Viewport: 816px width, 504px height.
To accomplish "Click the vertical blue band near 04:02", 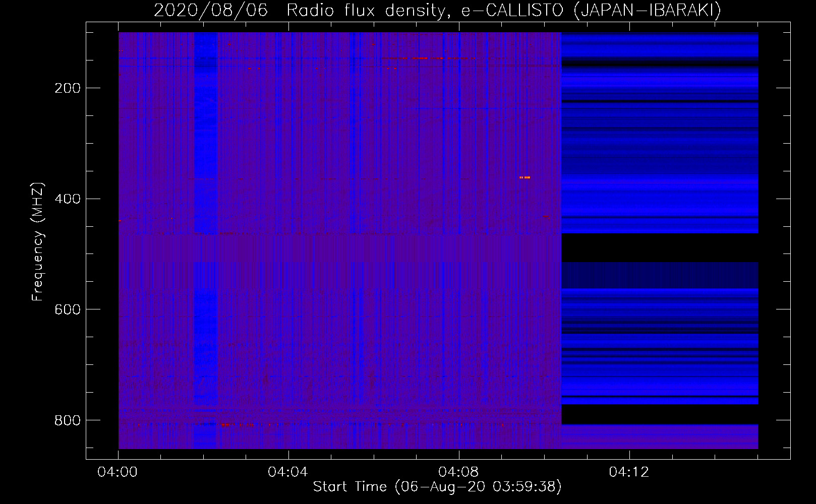I will tap(206, 240).
